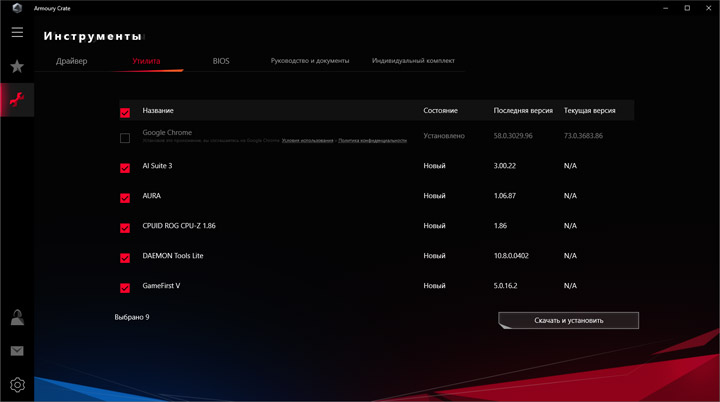Open the user profile icon

click(x=17, y=317)
